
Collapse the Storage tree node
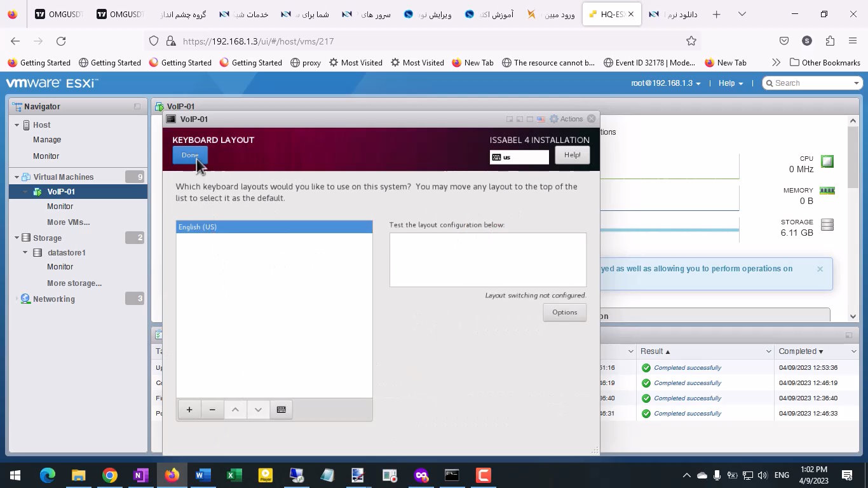pos(17,238)
